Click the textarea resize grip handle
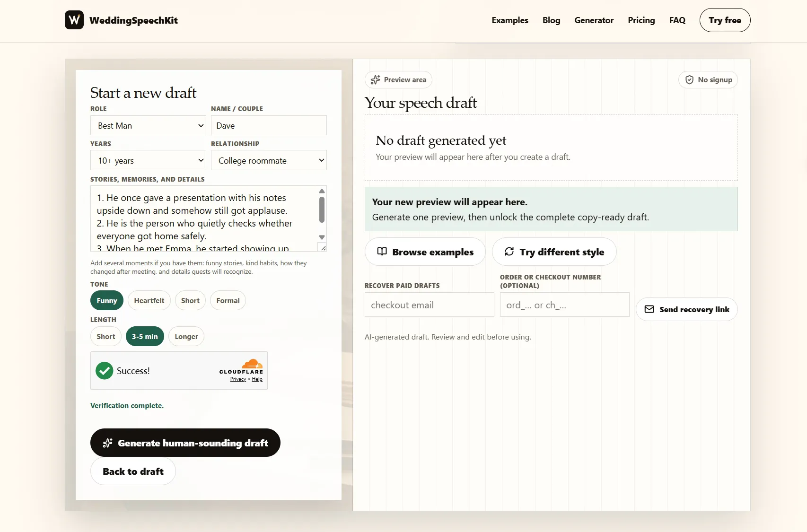This screenshot has width=807, height=532. pos(323,248)
